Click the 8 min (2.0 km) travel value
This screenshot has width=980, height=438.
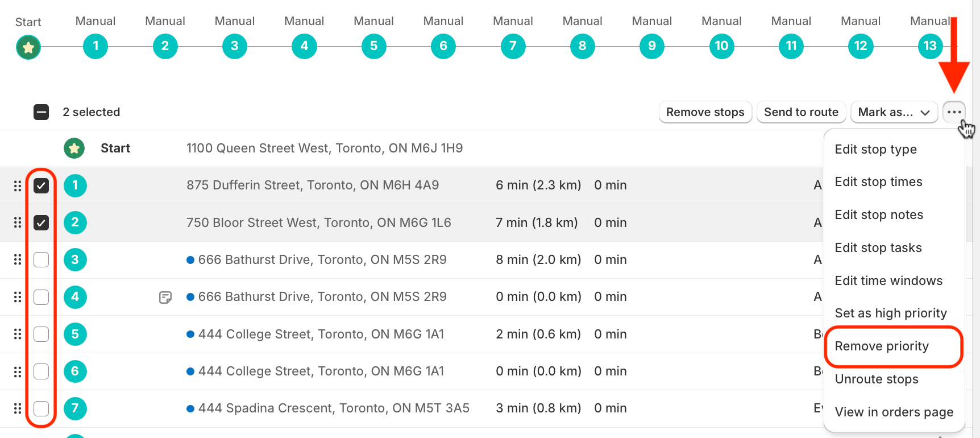[x=538, y=260]
